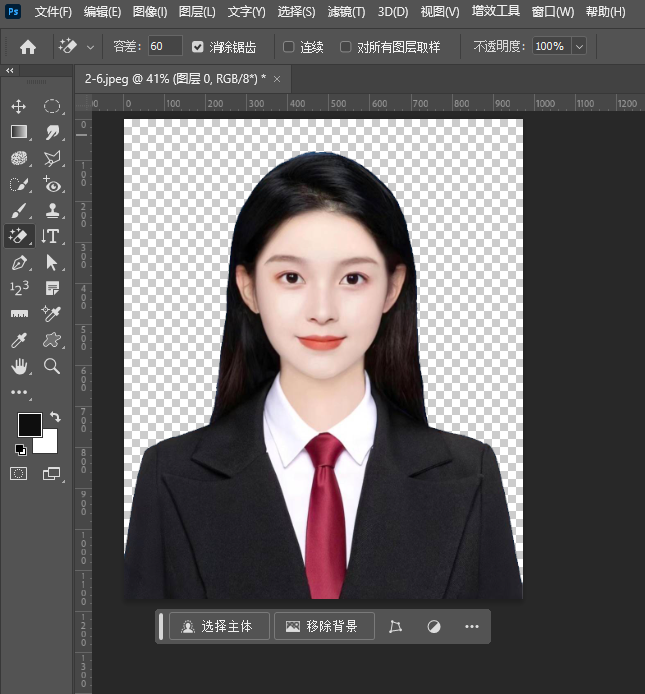The height and width of the screenshot is (694, 645).
Task: Open the 选择(S) menu
Action: 297,12
